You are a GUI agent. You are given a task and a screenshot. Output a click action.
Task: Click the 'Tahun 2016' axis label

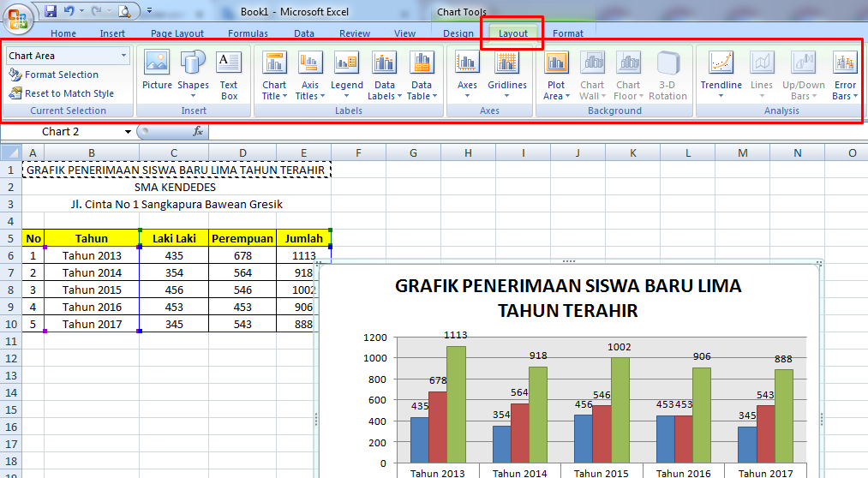683,473
